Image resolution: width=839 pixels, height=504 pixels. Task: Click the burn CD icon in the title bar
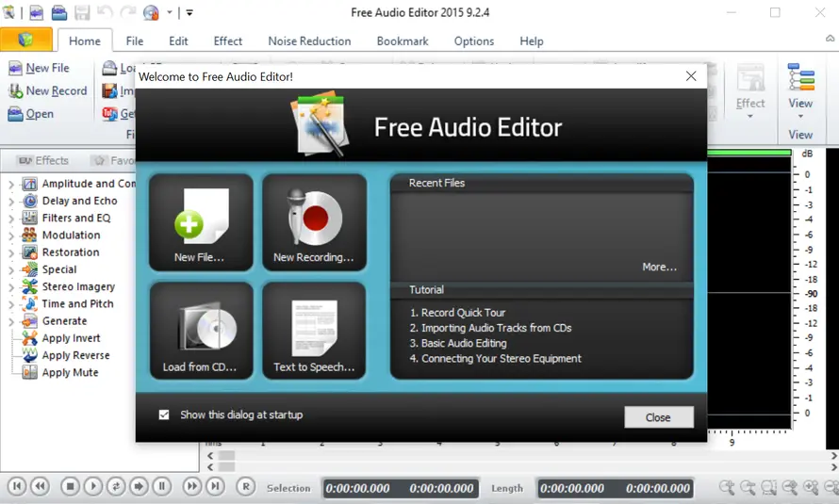pos(152,11)
